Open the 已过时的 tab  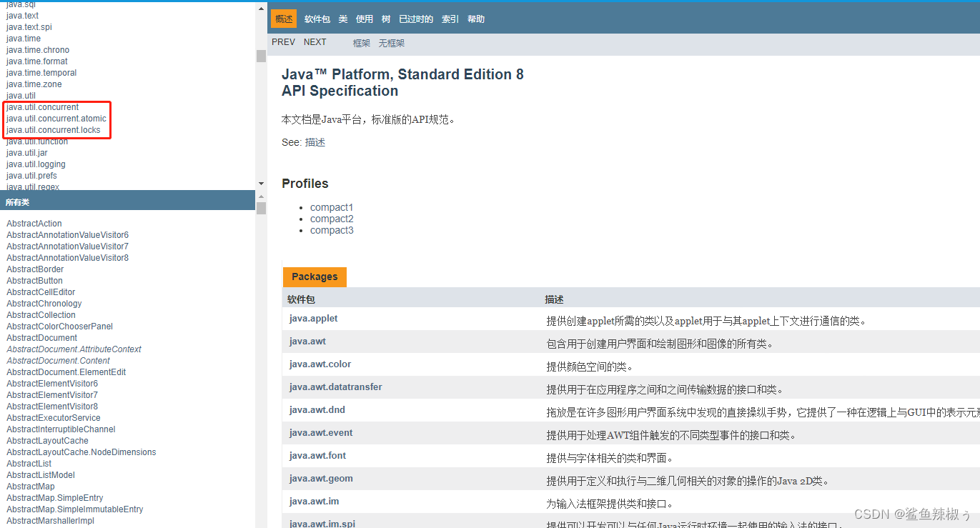click(x=415, y=19)
